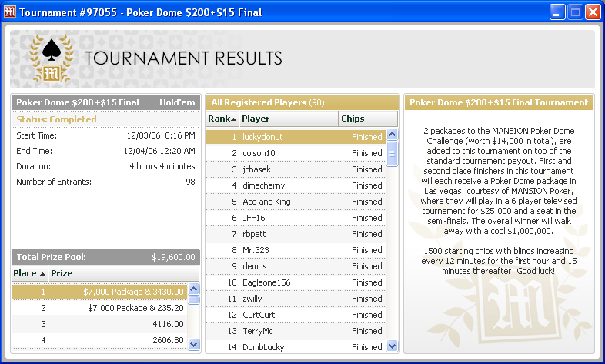Select player rbpett row
605x364 pixels.
pyautogui.click(x=296, y=235)
